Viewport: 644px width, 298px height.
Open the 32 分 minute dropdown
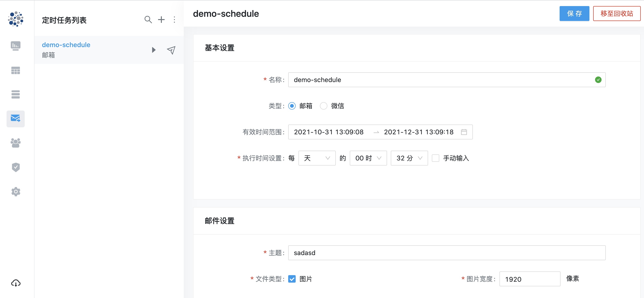(x=409, y=158)
